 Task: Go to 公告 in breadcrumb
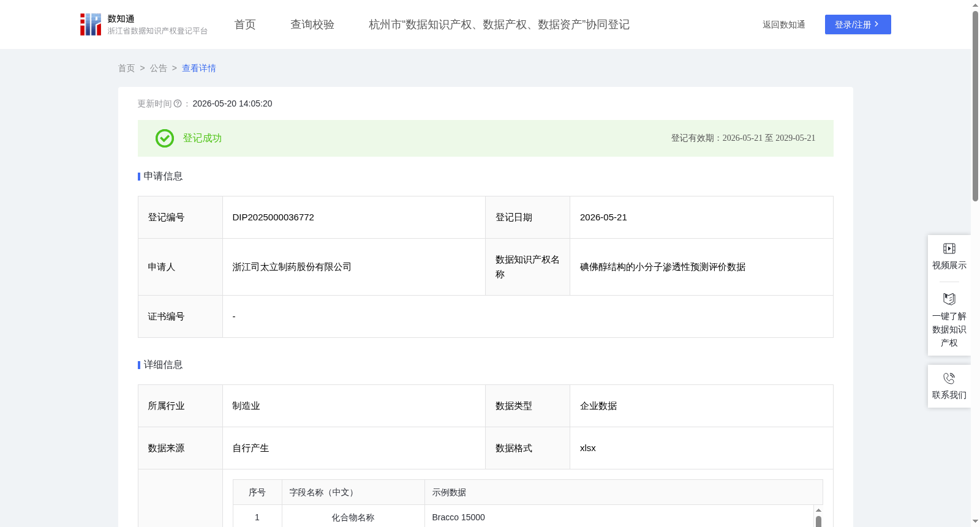159,68
